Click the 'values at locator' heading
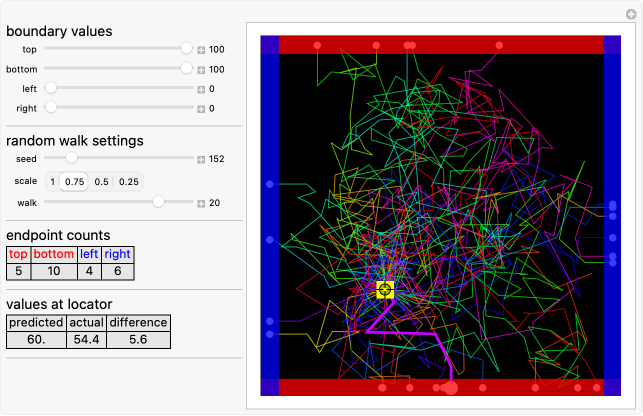This screenshot has height=416, width=643. tap(59, 304)
